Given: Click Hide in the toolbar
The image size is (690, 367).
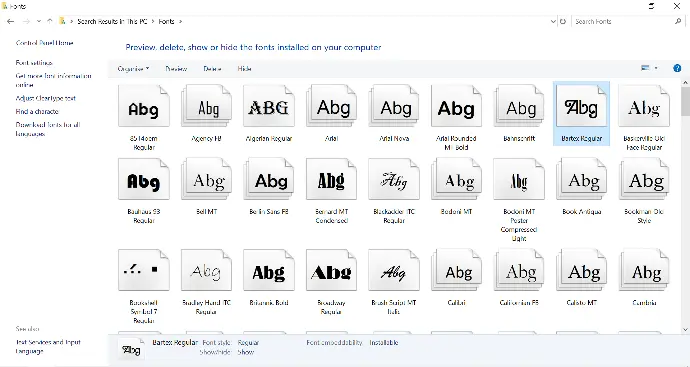Looking at the screenshot, I should (245, 69).
